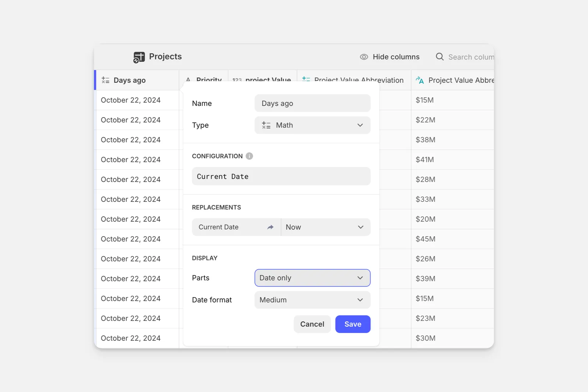Click the Configuration info icon
The height and width of the screenshot is (392, 588).
click(x=249, y=156)
